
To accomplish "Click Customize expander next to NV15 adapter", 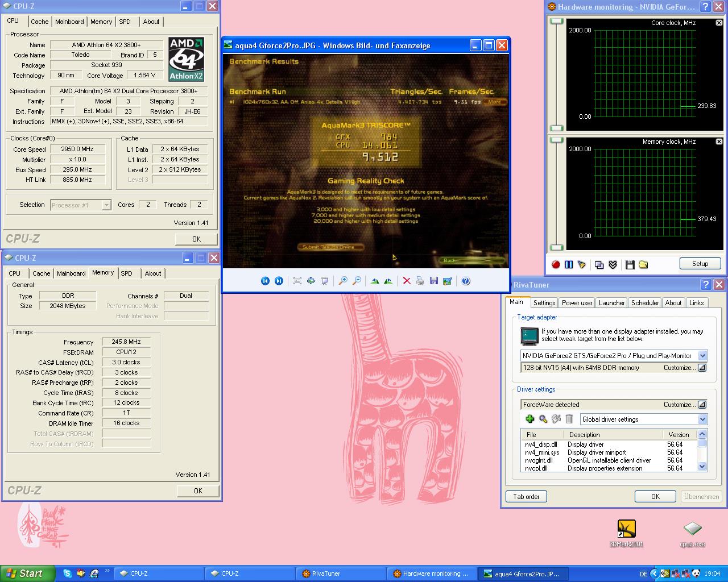I will pyautogui.click(x=702, y=368).
